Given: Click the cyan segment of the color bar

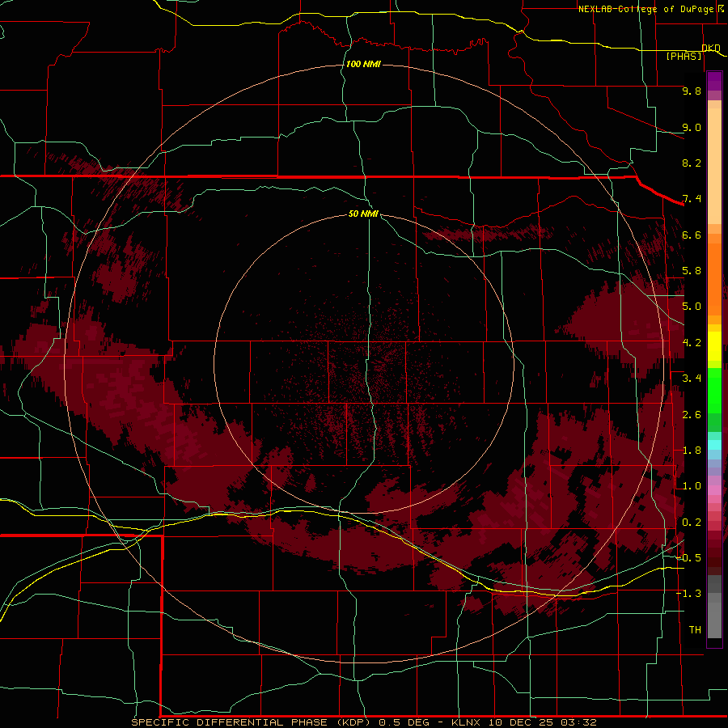Looking at the screenshot, I should coord(714,445).
